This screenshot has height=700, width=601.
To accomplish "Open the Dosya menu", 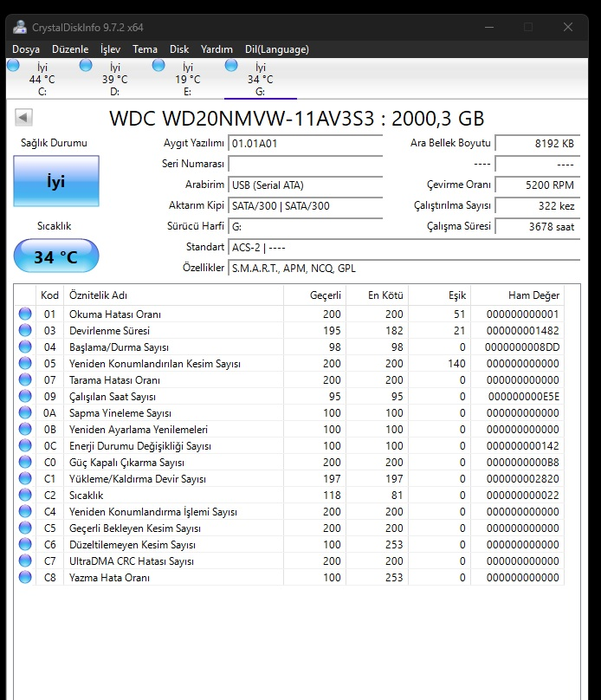I will 26,49.
